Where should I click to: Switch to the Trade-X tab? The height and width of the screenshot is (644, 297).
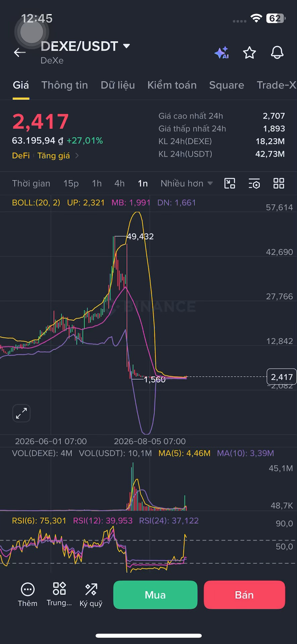point(277,85)
